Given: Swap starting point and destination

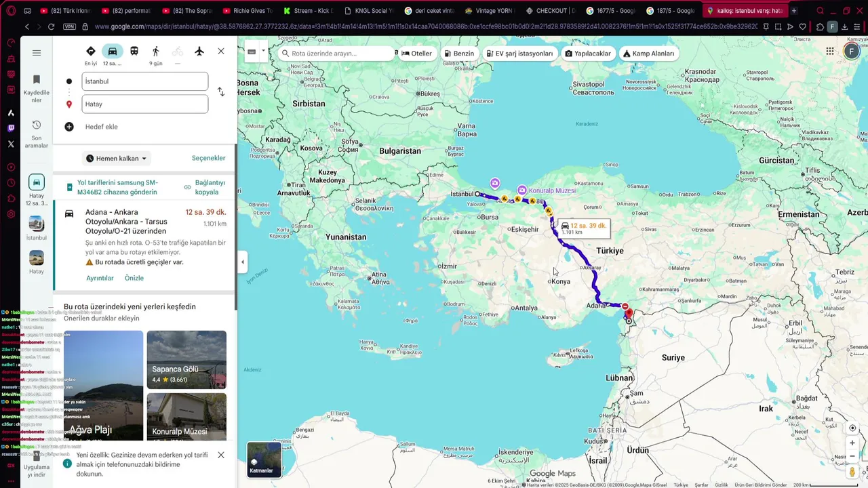Looking at the screenshot, I should coord(220,92).
